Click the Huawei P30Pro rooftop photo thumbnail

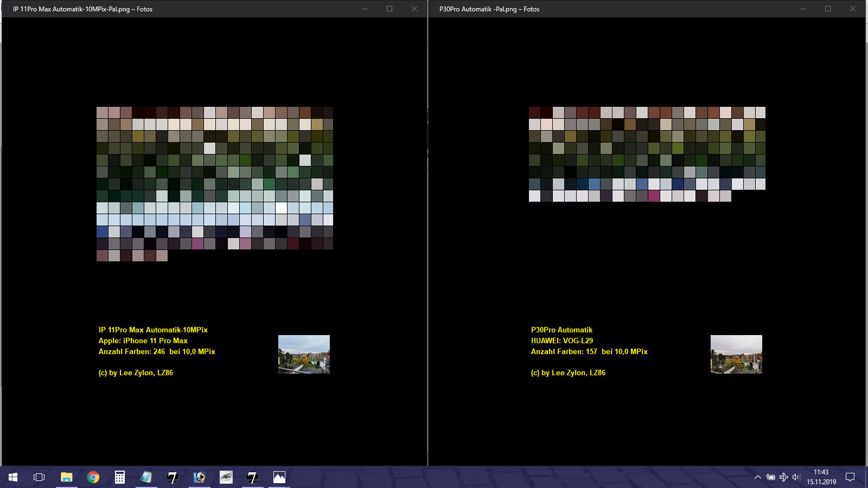(736, 354)
